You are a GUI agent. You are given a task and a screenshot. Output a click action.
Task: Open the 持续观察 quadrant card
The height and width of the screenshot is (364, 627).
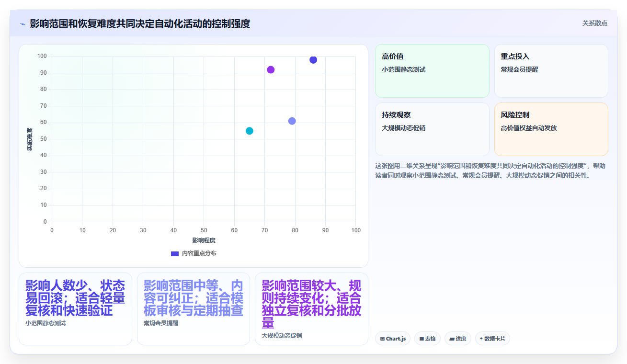point(432,129)
